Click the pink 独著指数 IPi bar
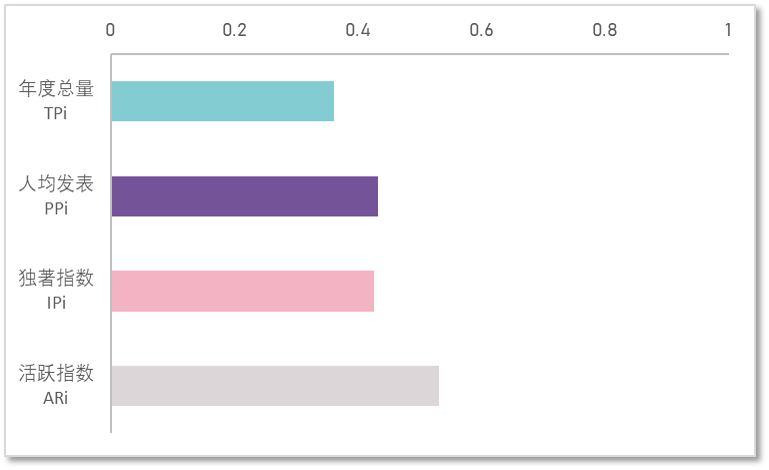Image resolution: width=769 pixels, height=470 pixels. coord(243,291)
